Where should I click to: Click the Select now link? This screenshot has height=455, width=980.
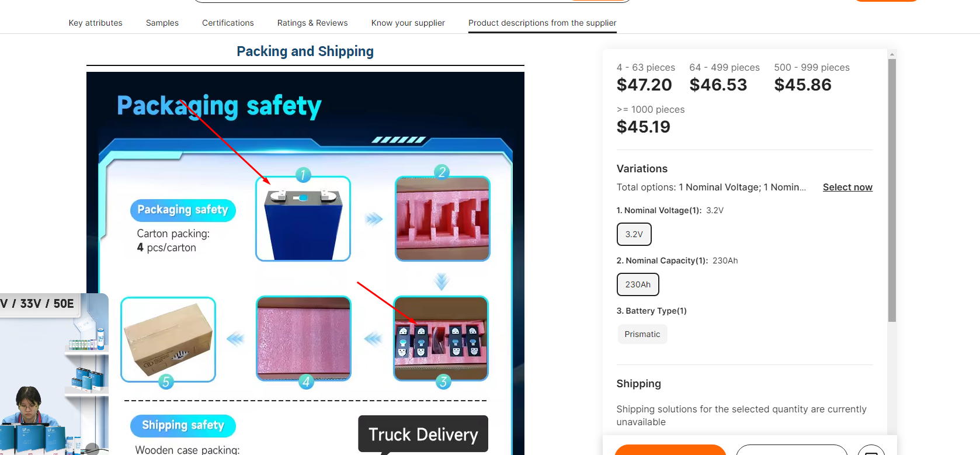tap(847, 187)
